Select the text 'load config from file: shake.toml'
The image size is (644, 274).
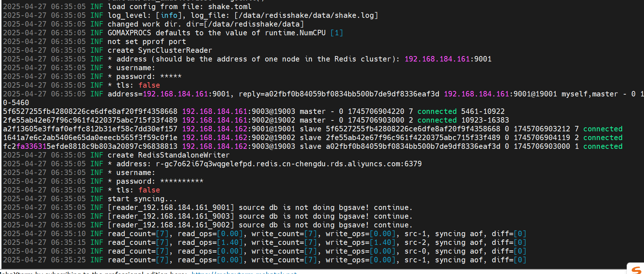tap(179, 7)
